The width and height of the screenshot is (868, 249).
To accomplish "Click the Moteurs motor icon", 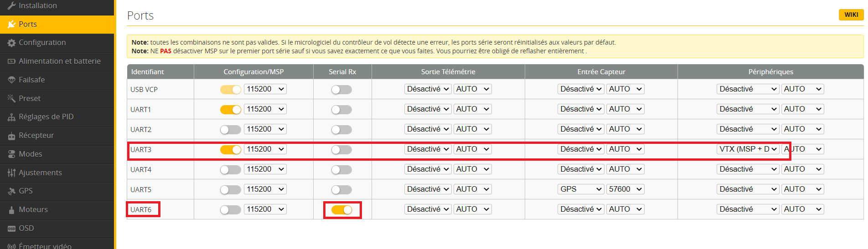I will point(11,210).
